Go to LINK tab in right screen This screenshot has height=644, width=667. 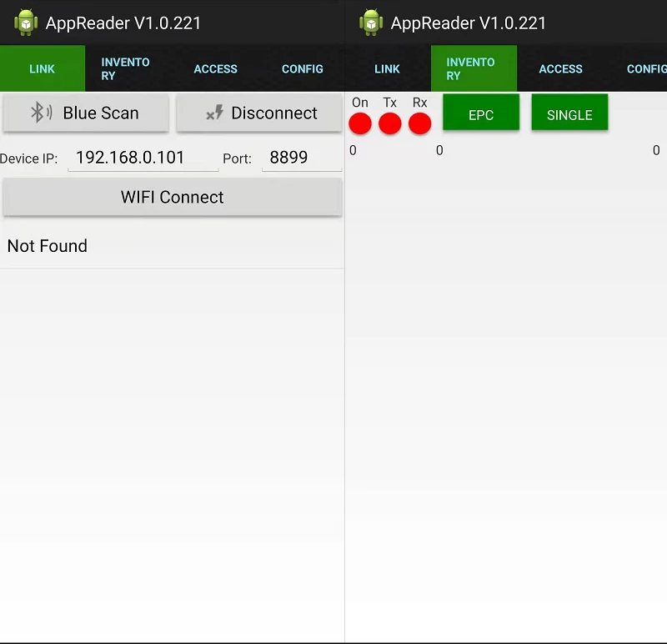[x=387, y=68]
